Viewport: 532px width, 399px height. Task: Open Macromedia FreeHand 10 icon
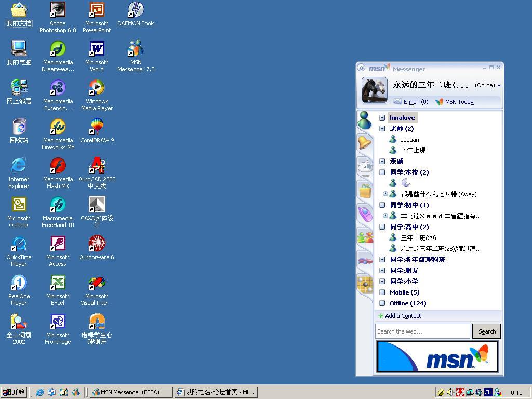(58, 212)
